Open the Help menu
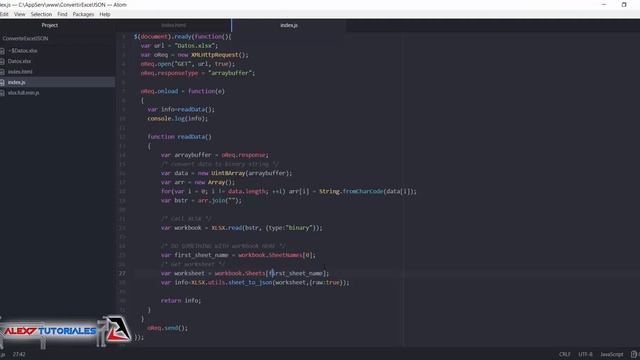 coord(105,14)
